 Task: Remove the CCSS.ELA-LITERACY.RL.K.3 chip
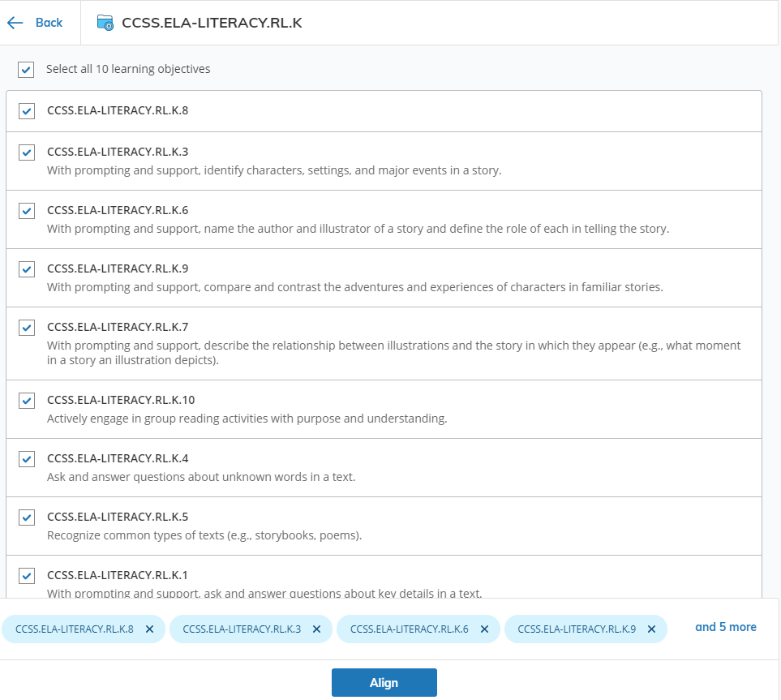(316, 629)
